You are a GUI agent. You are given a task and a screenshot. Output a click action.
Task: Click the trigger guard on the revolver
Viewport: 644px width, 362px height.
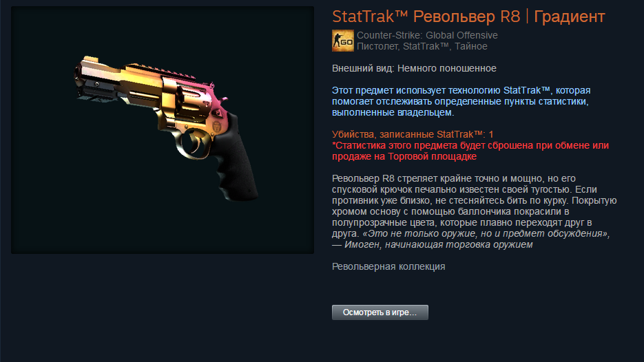(192, 144)
